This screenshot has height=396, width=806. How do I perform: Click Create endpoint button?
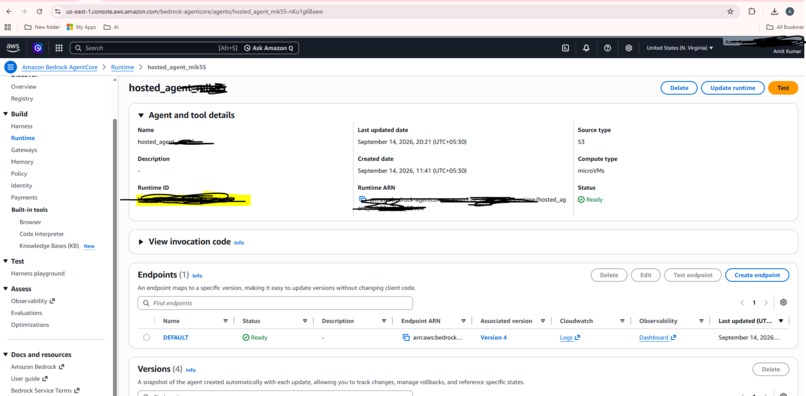pos(757,275)
